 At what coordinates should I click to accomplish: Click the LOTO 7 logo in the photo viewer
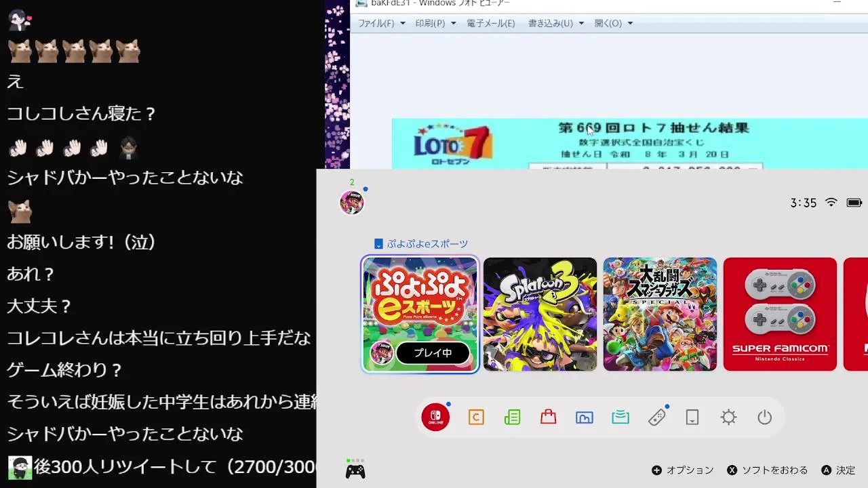click(453, 144)
